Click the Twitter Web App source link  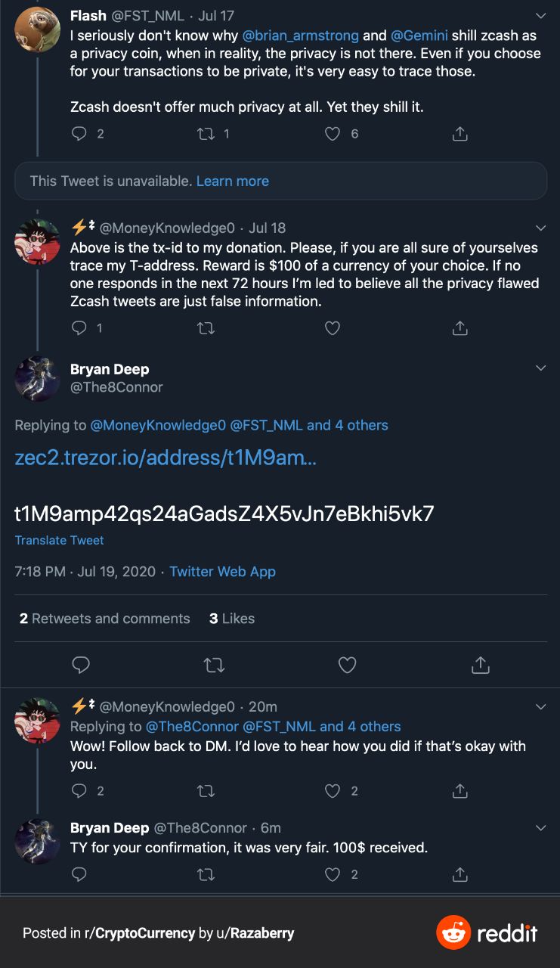pyautogui.click(x=222, y=572)
